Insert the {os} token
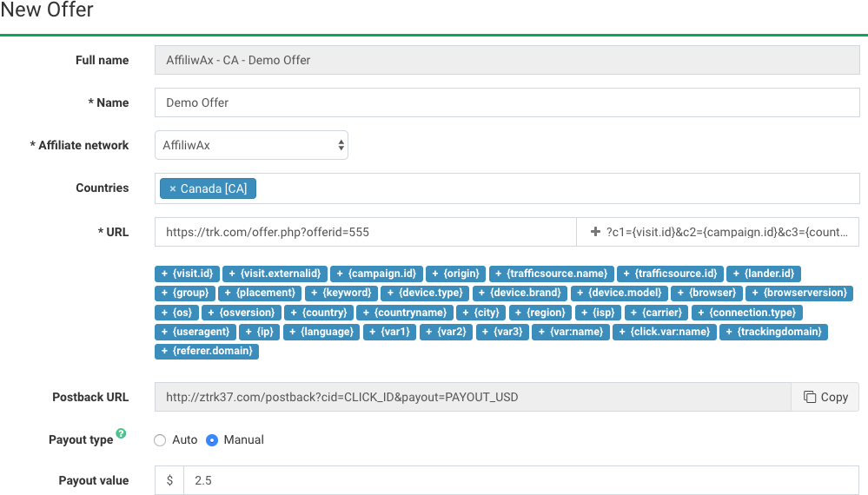This screenshot has width=868, height=495. 176,313
